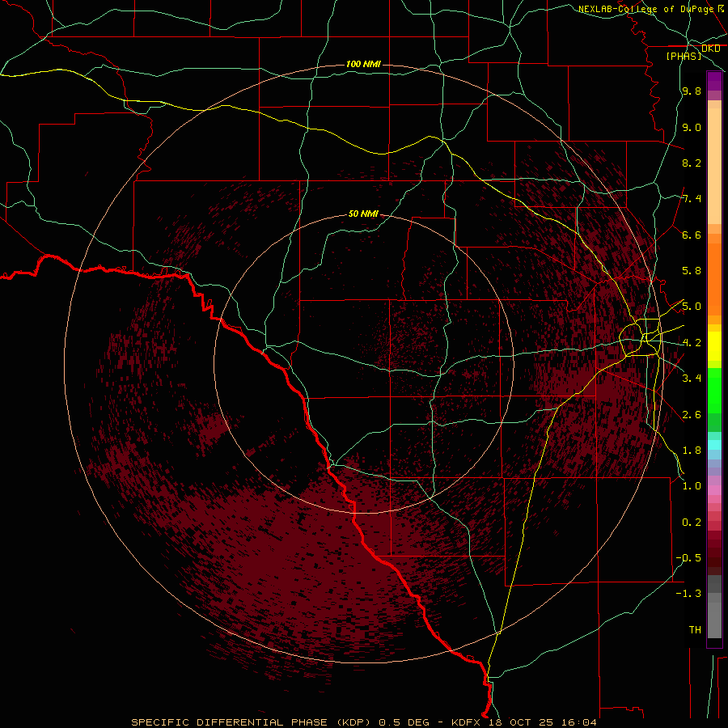Click the 0.2 value on color scale
The width and height of the screenshot is (728, 728).
pos(692,523)
